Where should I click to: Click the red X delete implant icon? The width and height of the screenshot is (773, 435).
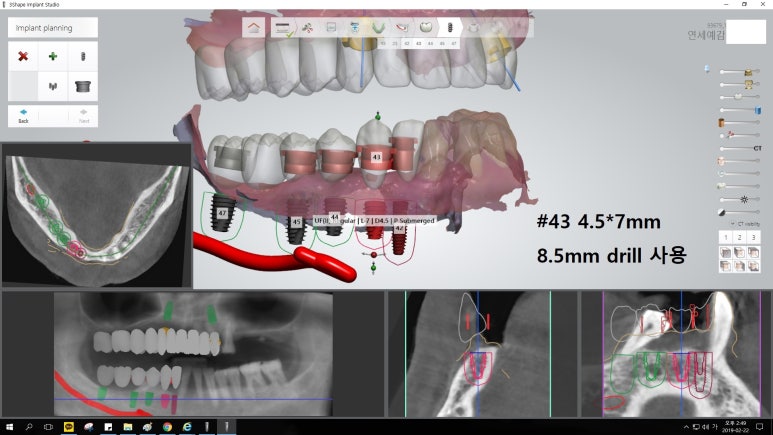[22, 57]
